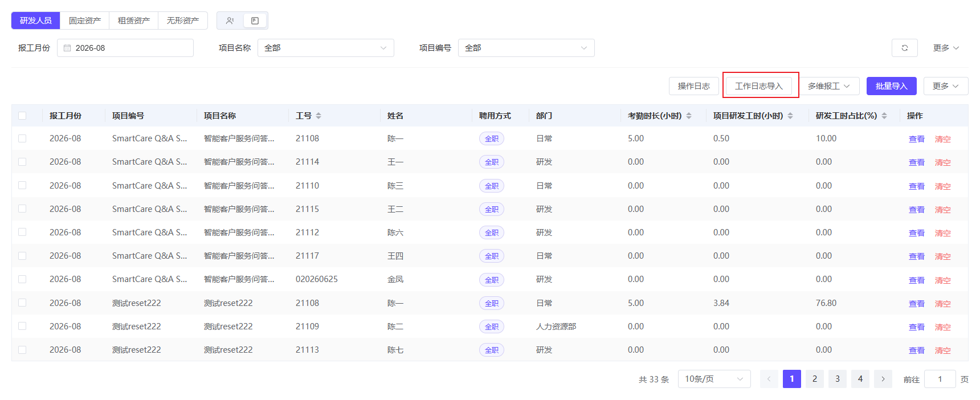The height and width of the screenshot is (400, 980).
Task: Toggle the select-all header checkbox
Action: (22, 116)
